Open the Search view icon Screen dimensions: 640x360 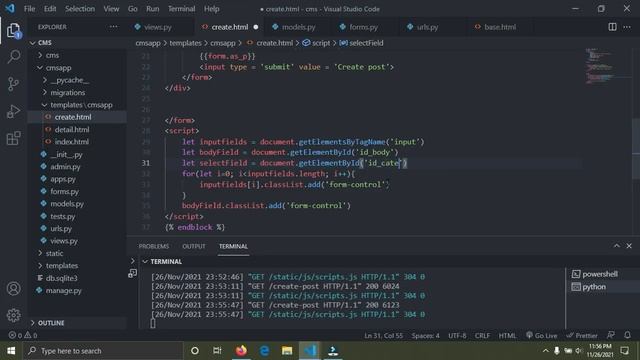pyautogui.click(x=13, y=57)
